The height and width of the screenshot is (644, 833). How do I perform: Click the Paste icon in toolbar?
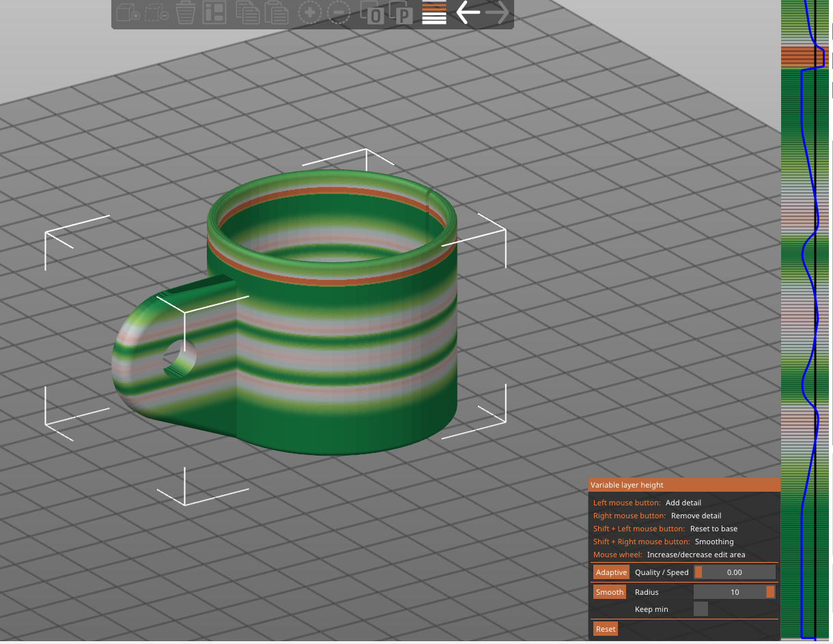[275, 12]
